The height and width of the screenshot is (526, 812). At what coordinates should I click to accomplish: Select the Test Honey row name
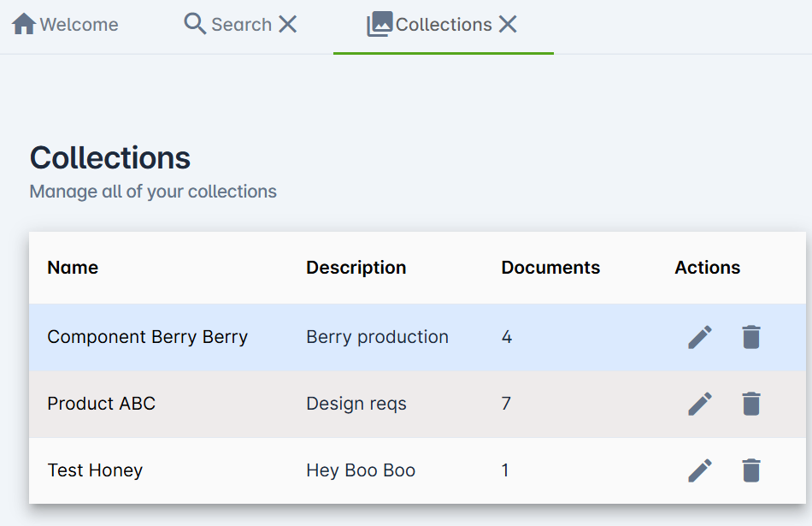click(95, 470)
